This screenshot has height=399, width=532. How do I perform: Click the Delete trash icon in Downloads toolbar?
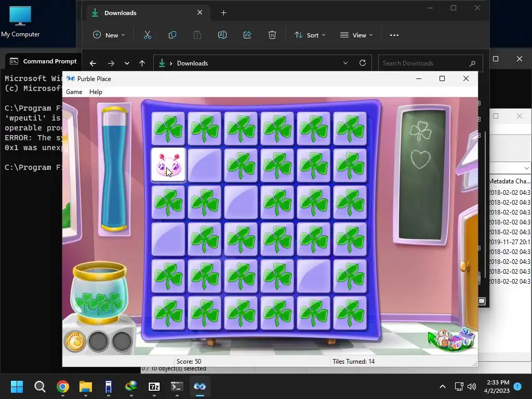pyautogui.click(x=272, y=35)
